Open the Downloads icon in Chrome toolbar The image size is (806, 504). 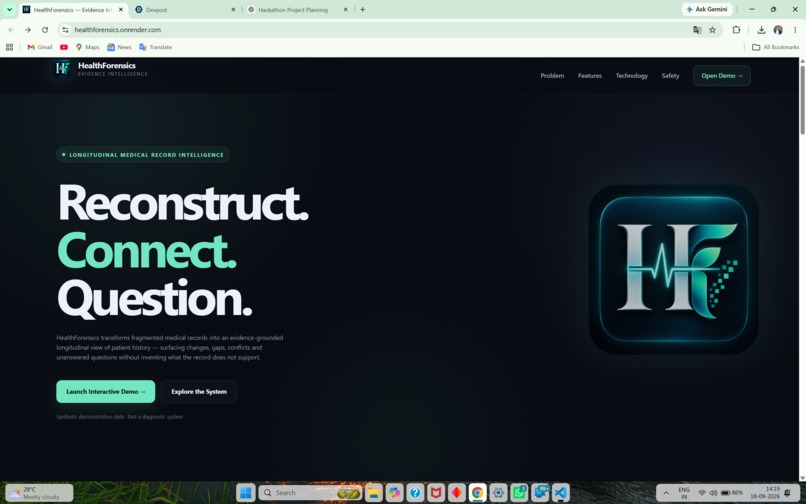pos(761,30)
